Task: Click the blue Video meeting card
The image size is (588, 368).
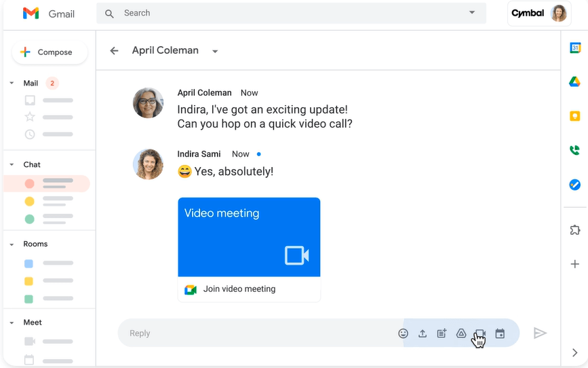Action: (249, 237)
